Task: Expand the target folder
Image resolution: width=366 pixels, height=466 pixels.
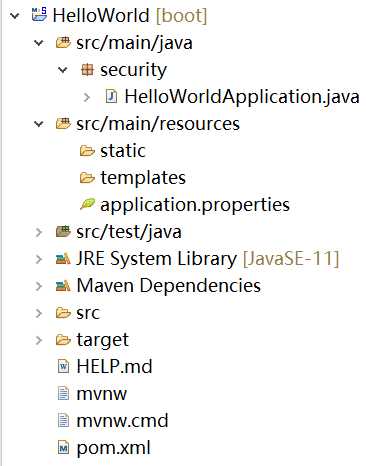Action: tap(39, 340)
